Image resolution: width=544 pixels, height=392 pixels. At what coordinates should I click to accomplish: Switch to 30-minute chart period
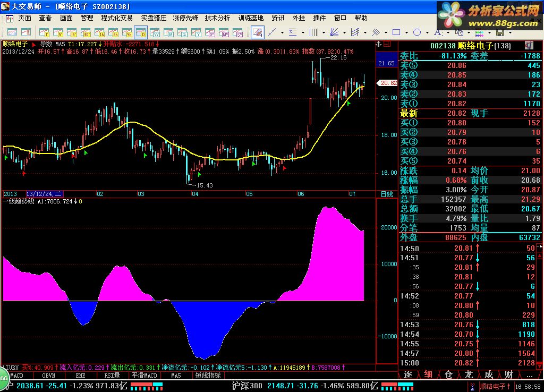[x=86, y=32]
